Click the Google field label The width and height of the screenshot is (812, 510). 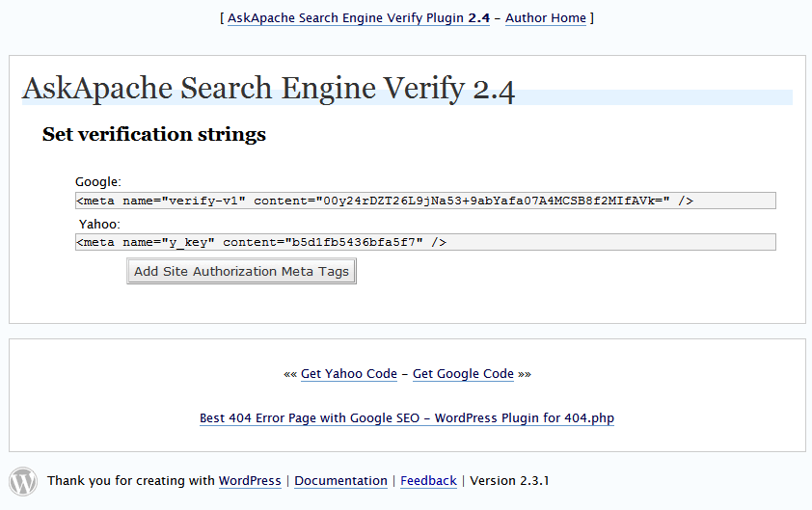click(x=97, y=182)
